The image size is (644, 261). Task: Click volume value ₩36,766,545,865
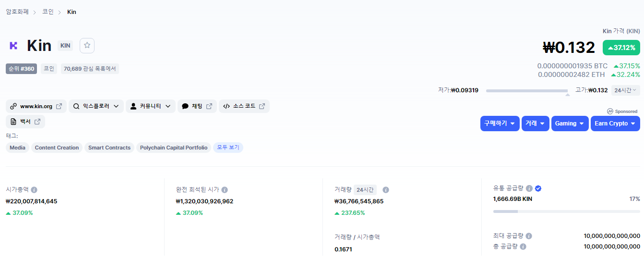click(359, 201)
